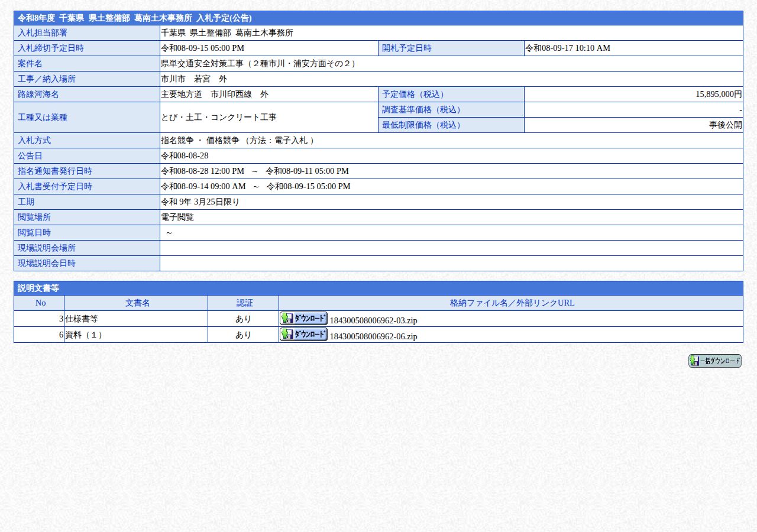Click the 開札予定日時 label cell
This screenshot has height=532, width=757.
[x=451, y=48]
